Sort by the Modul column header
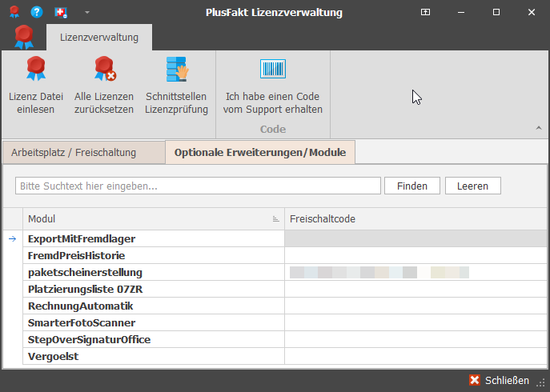Screen dimensions: 550x392 [154, 218]
